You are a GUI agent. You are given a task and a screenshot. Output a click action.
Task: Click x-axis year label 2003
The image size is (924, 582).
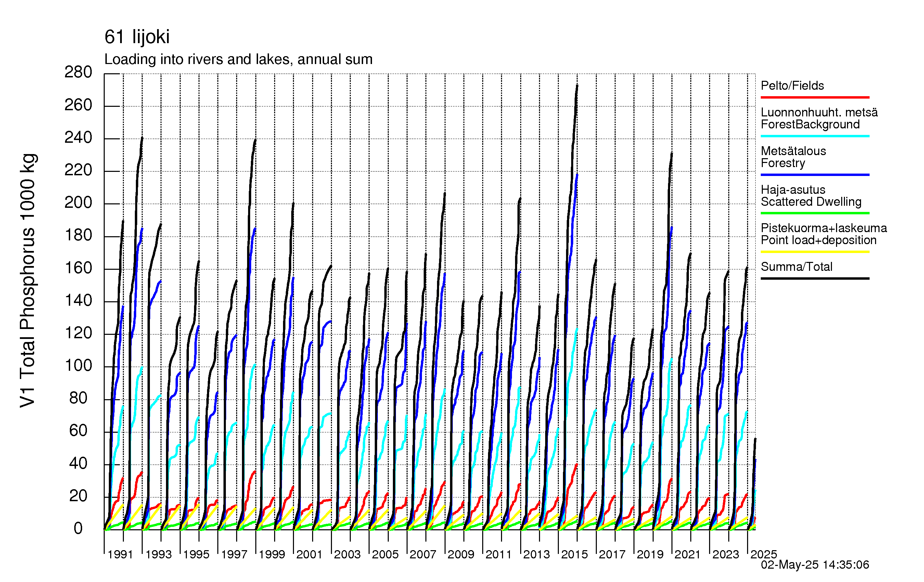pyautogui.click(x=347, y=554)
